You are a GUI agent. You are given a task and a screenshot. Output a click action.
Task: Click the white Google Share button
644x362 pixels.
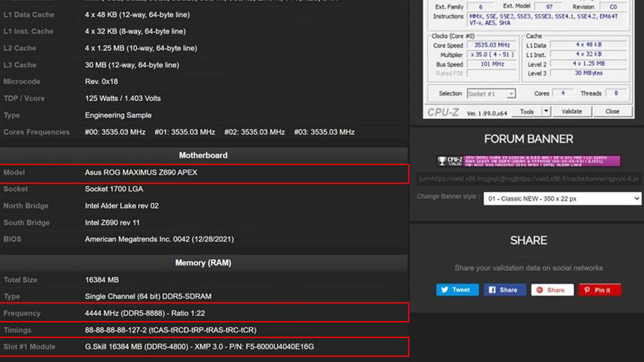click(552, 289)
